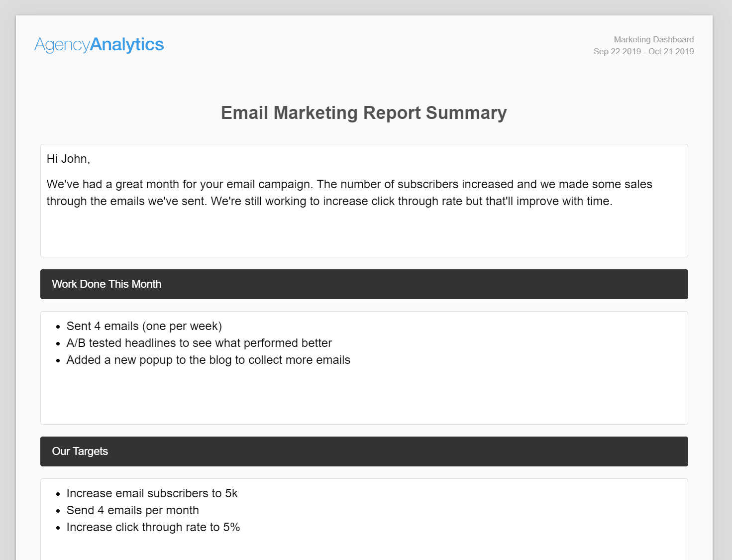Screen dimensions: 732x560
Task: Select the "Send 4 emails per month" target
Action: tap(132, 510)
